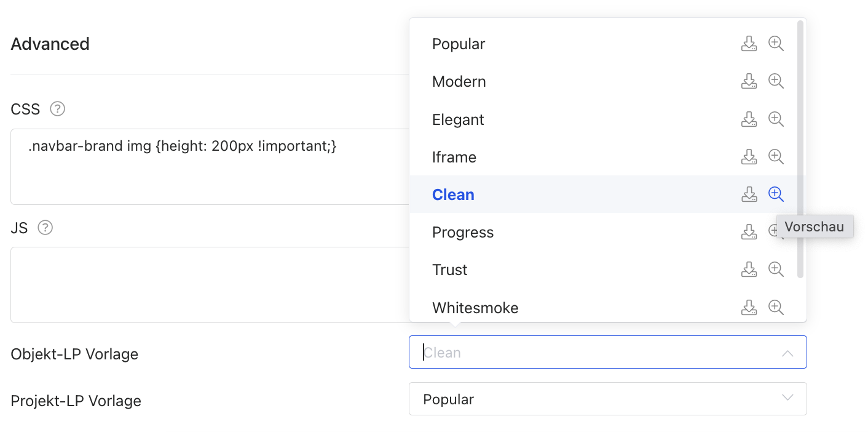Preview the Whitesmoke template via magnifier

coord(776,307)
